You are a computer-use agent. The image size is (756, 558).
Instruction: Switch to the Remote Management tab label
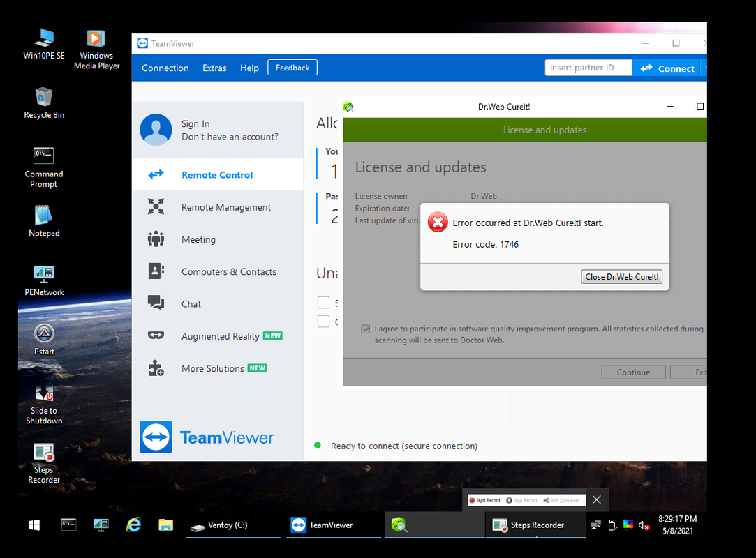226,207
